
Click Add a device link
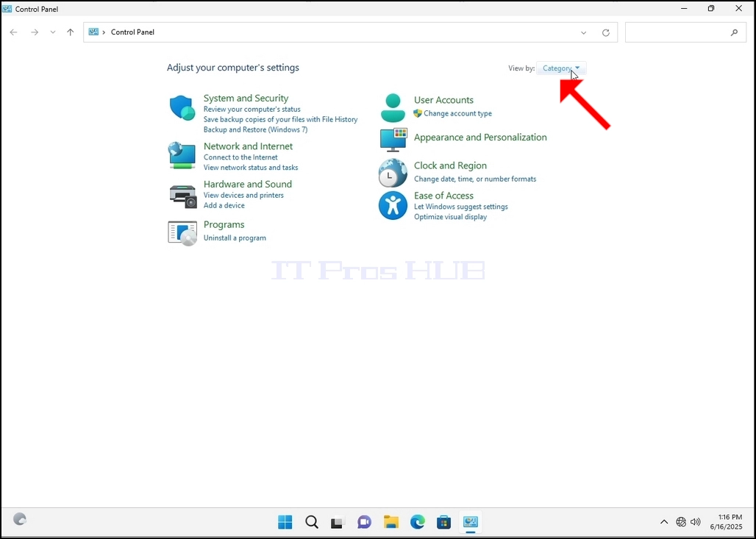click(224, 205)
